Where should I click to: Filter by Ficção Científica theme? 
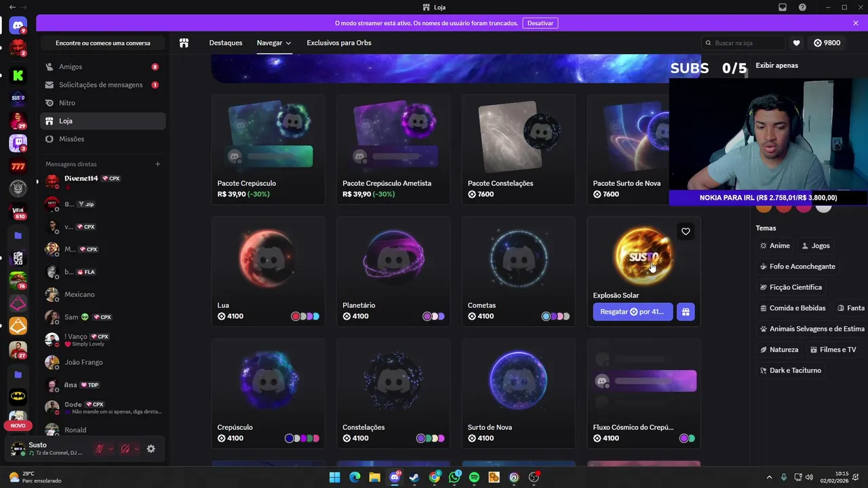pyautogui.click(x=791, y=287)
